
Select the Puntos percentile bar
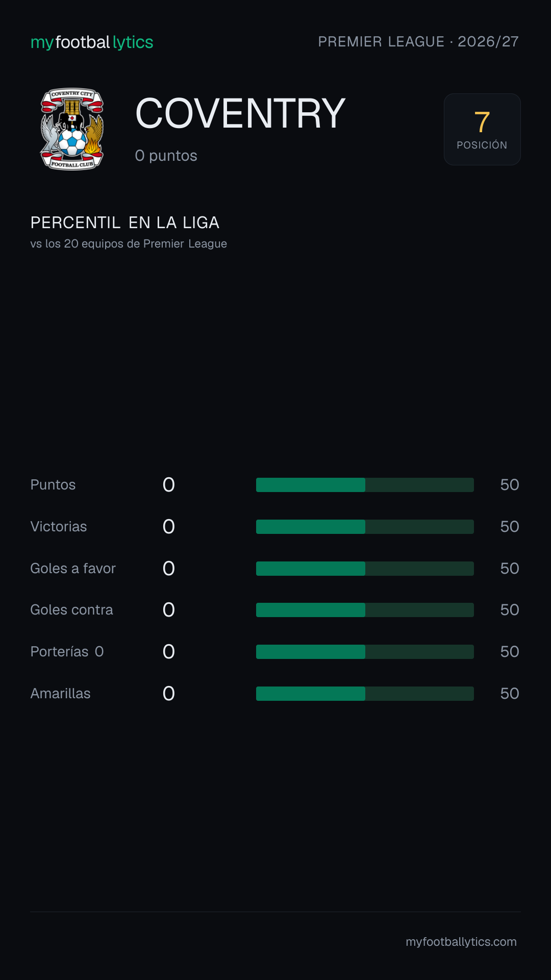tap(365, 485)
